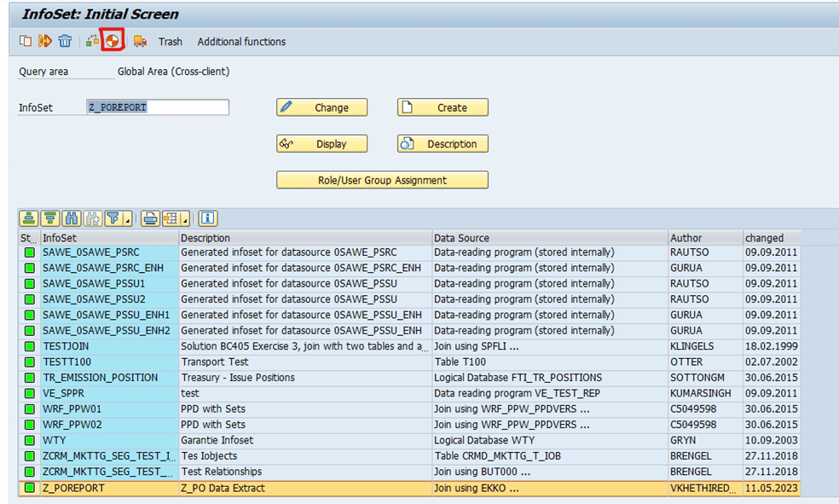
Task: Expand the filter dropdown arrow
Action: pyautogui.click(x=127, y=218)
